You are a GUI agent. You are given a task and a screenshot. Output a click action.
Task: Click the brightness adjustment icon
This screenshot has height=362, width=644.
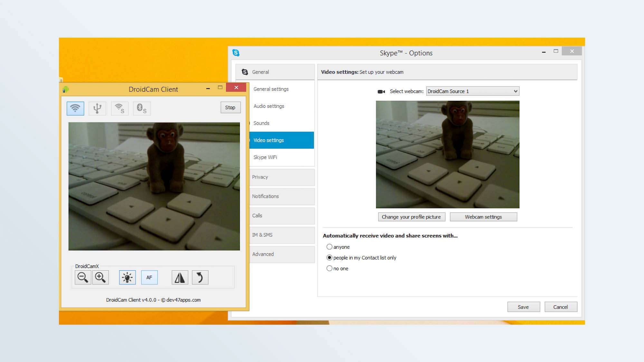click(x=127, y=277)
